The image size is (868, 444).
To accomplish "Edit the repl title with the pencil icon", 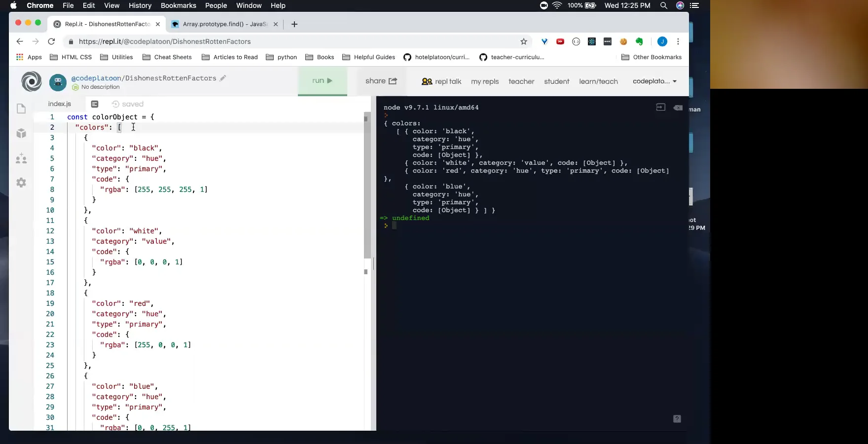I will click(223, 78).
